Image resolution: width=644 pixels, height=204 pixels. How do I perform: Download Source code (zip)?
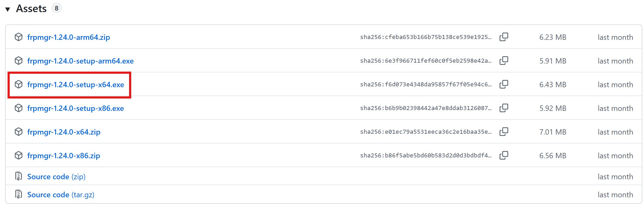(56, 177)
